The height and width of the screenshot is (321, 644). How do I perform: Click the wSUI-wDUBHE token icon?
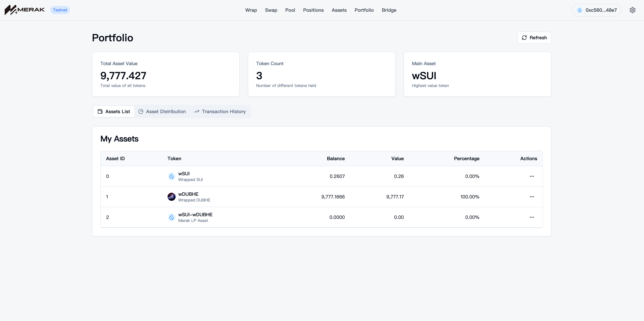click(x=172, y=217)
